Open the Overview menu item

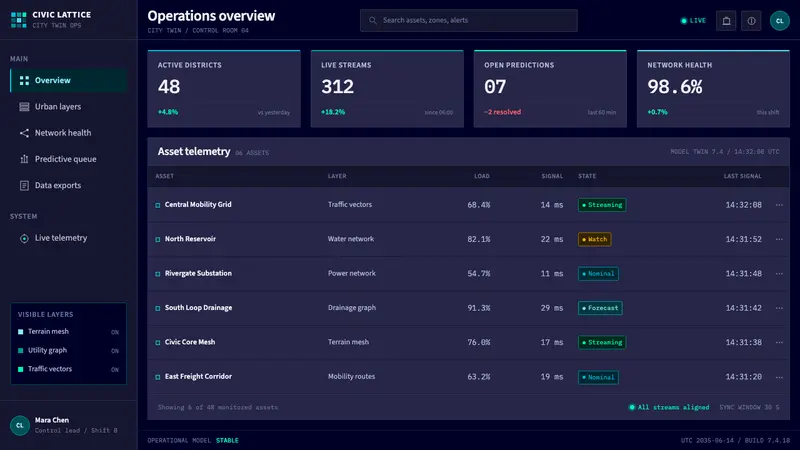pyautogui.click(x=68, y=81)
